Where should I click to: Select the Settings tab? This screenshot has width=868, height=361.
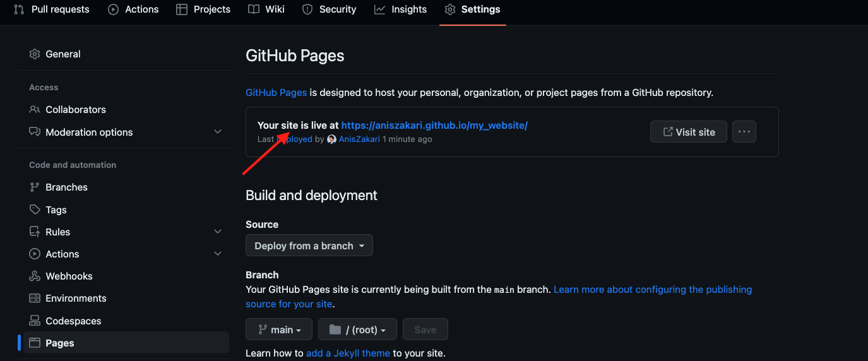coord(473,9)
